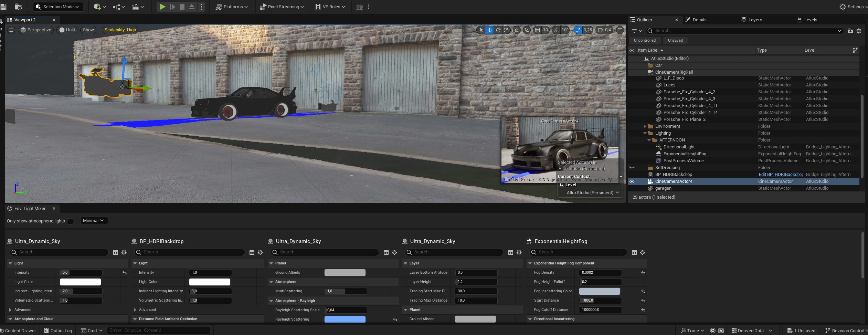Open the viewport layout grid icon
The image size is (868, 335).
coord(620,30)
